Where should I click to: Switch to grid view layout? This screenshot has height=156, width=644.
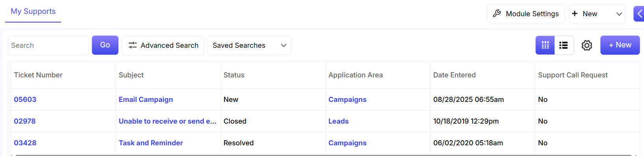coord(545,45)
